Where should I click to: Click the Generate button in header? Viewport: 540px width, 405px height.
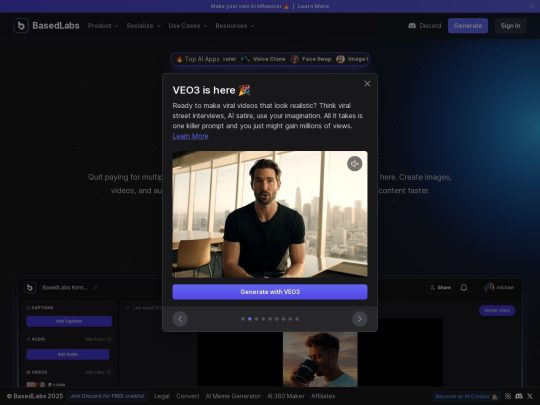[468, 26]
